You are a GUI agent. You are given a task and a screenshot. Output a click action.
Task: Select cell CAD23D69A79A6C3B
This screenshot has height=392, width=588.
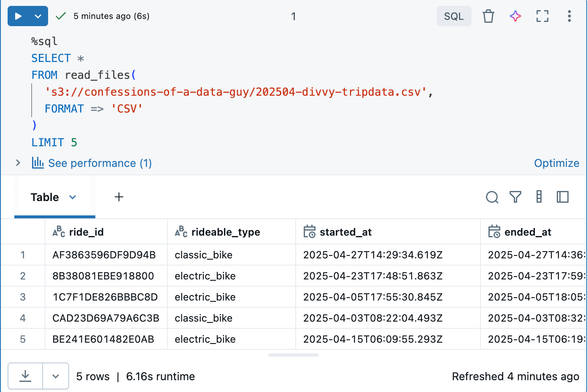106,318
